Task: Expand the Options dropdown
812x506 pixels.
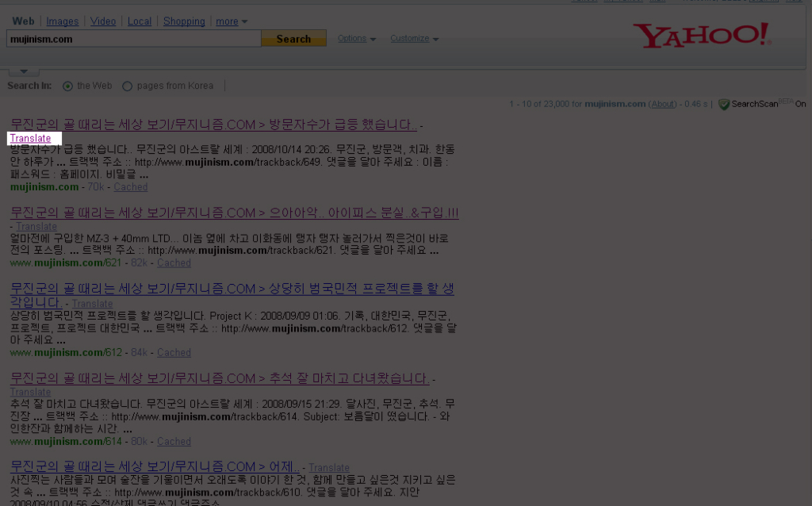Action: tap(357, 38)
